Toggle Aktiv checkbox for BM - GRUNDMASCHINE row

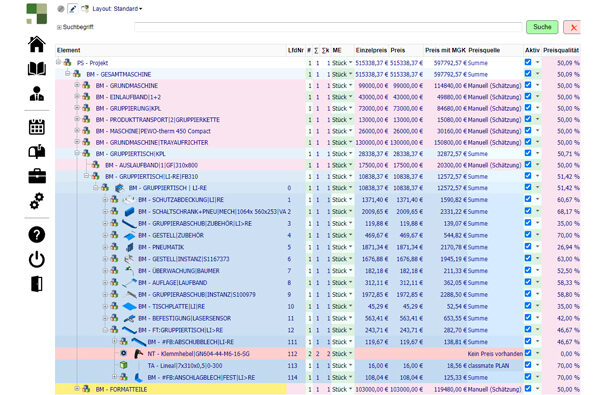tap(528, 85)
